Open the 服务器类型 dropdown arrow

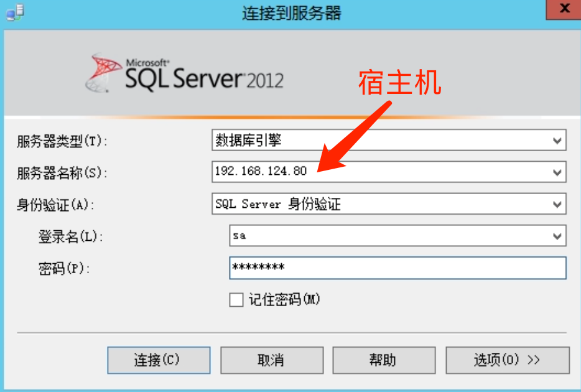click(557, 141)
